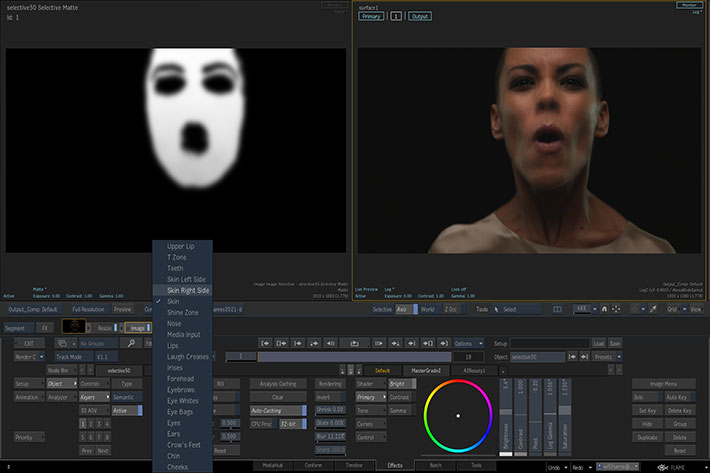Click the play forward icon in the transport row
The image size is (710, 473).
tap(379, 344)
